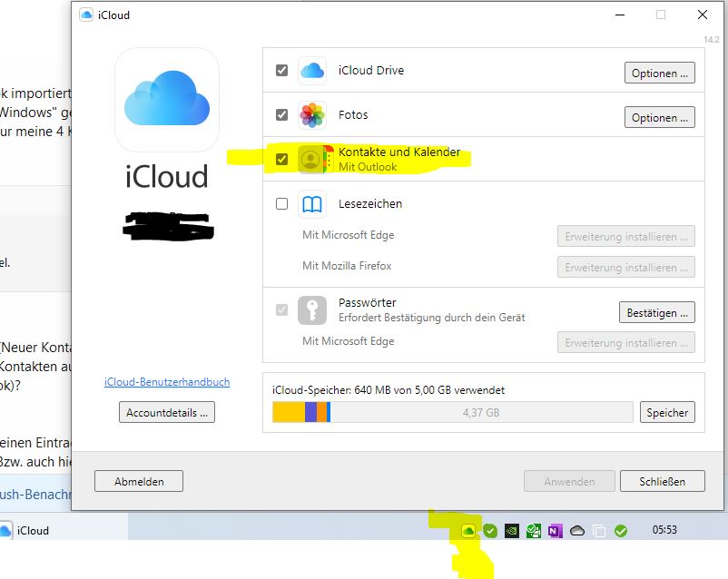Minimize the iCloud window

(620, 15)
